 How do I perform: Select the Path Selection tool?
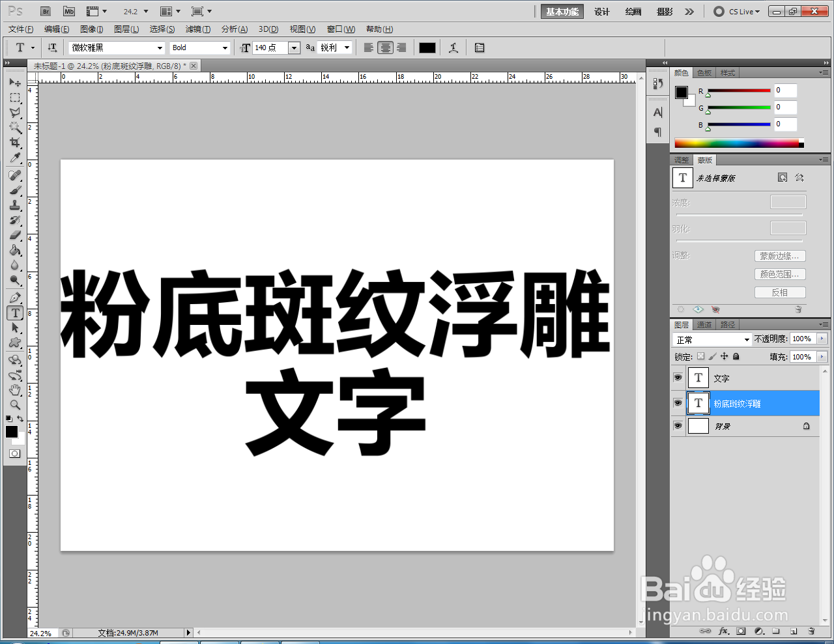coord(15,328)
